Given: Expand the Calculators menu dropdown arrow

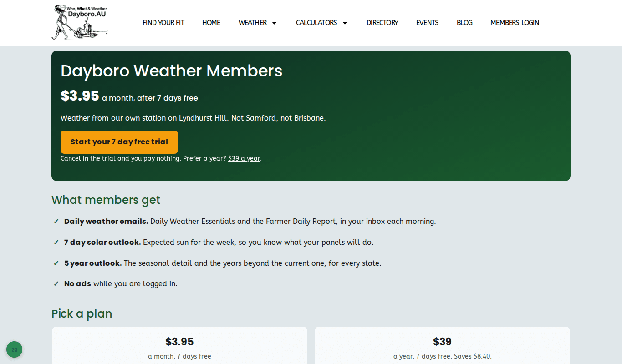Looking at the screenshot, I should (345, 23).
